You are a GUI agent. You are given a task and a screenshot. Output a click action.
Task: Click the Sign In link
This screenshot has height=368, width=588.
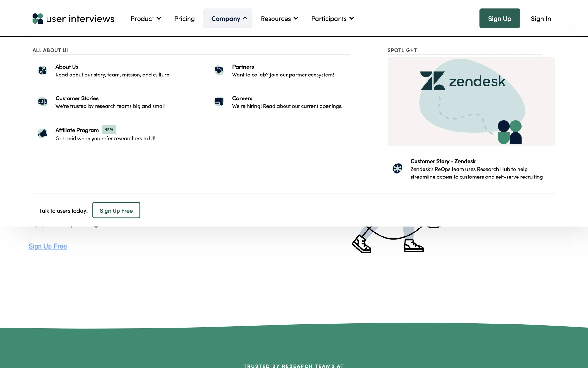(x=541, y=18)
